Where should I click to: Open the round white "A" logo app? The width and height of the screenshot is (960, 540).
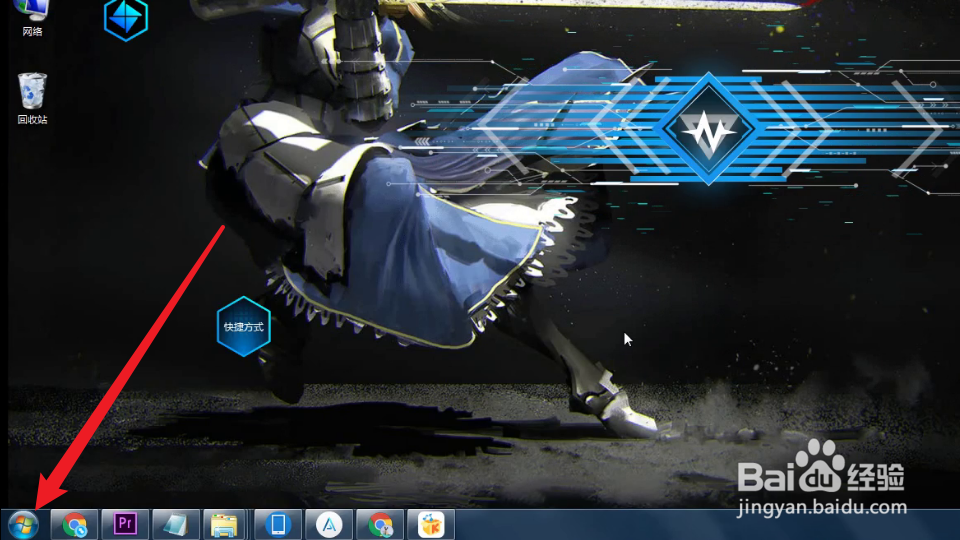[x=329, y=525]
